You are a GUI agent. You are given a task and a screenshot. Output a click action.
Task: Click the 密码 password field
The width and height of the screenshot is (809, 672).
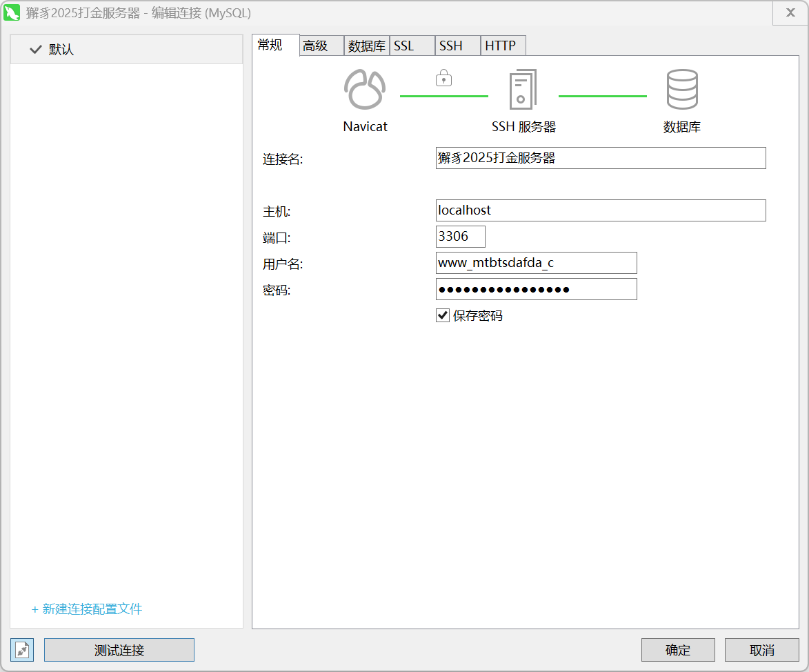point(536,289)
